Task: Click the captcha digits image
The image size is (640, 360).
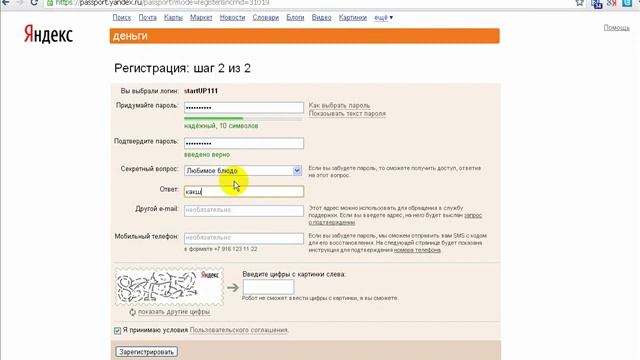Action: pos(169,287)
